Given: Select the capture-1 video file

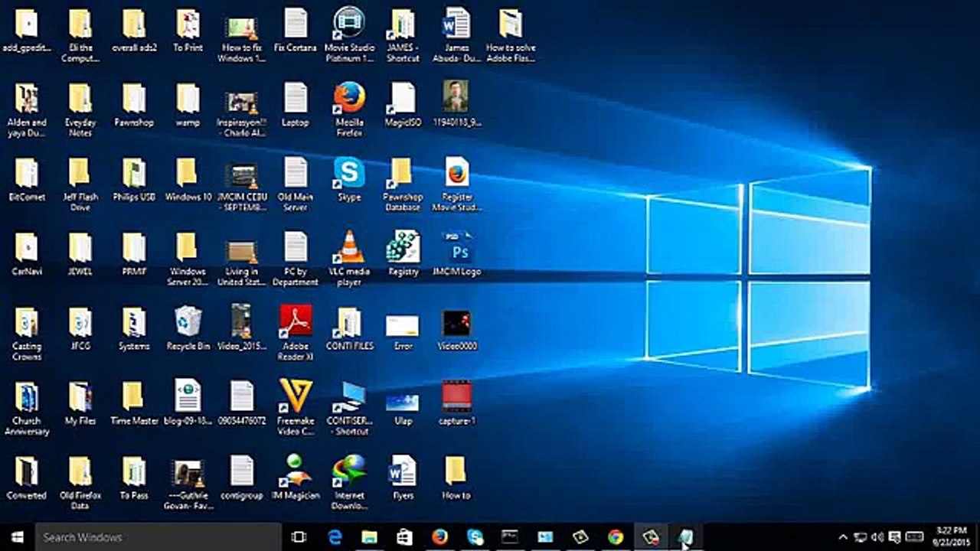Looking at the screenshot, I should pos(456,403).
